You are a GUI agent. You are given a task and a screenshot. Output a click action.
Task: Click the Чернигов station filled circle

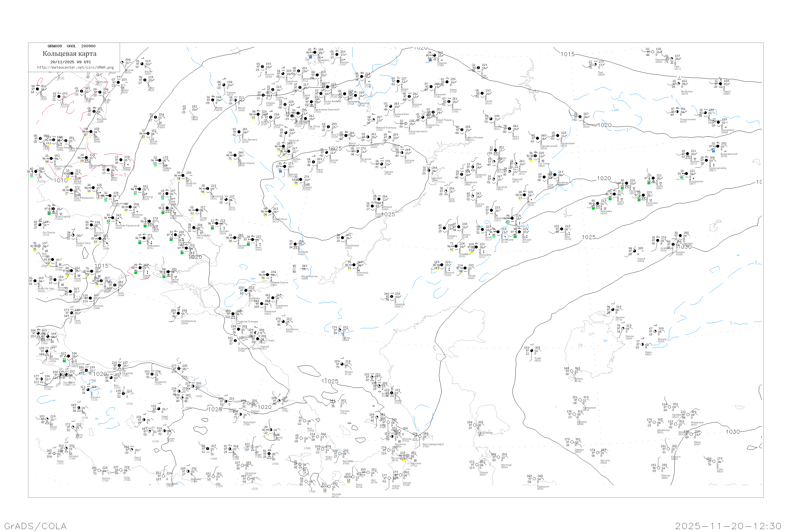183,175
